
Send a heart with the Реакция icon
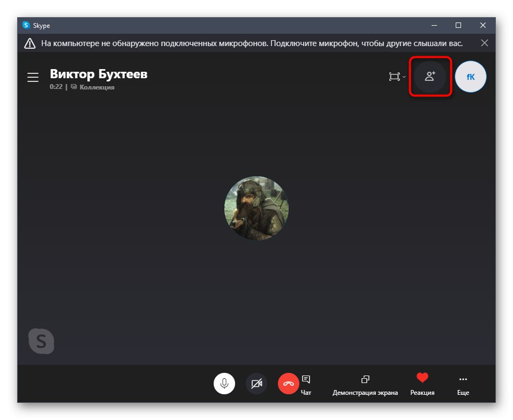coord(422,379)
